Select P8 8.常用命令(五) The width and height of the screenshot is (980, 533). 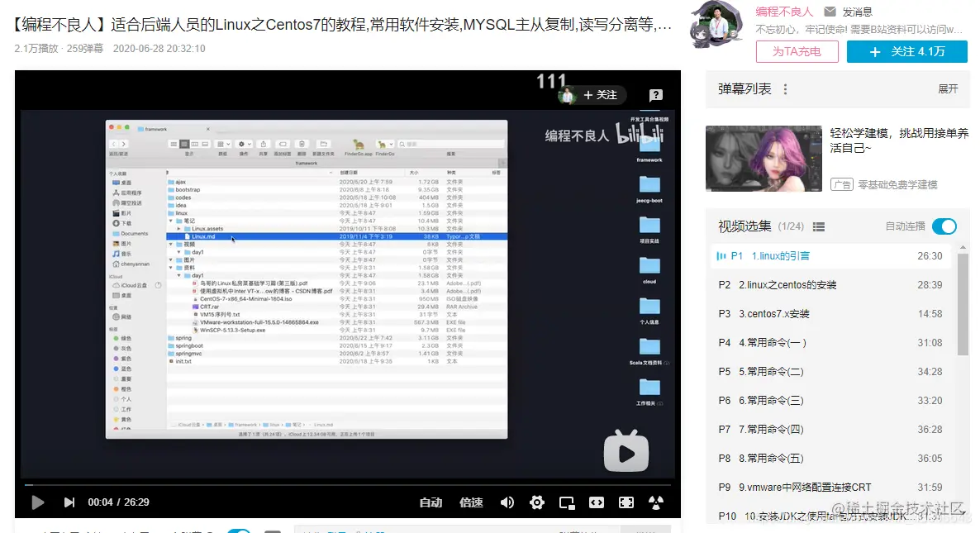pyautogui.click(x=830, y=458)
